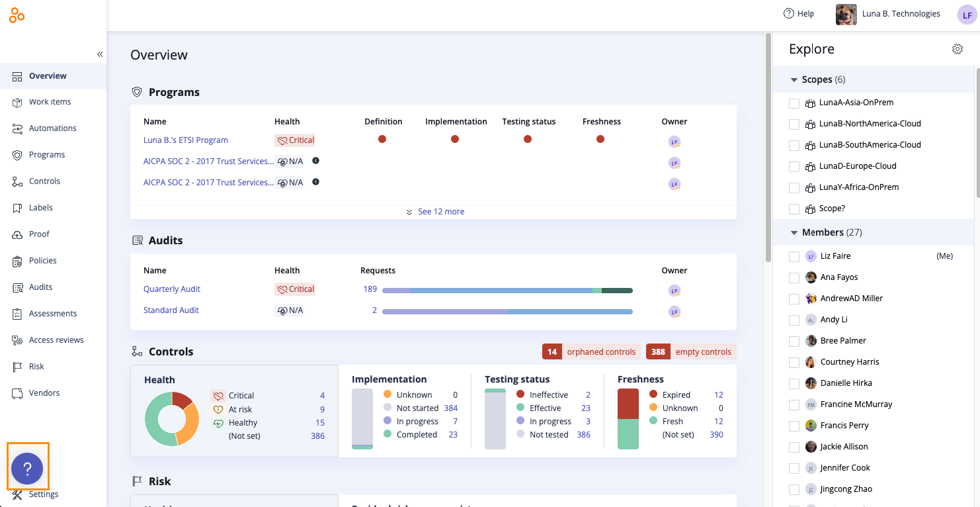Collapse the left sidebar with double-chevron icon
The image size is (980, 507).
(x=100, y=54)
